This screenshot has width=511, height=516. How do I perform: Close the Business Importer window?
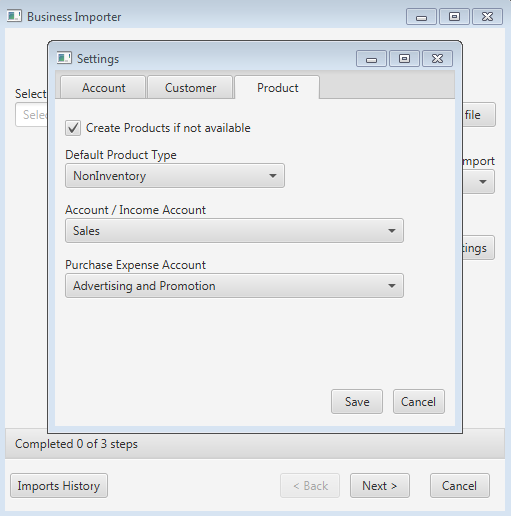click(487, 17)
